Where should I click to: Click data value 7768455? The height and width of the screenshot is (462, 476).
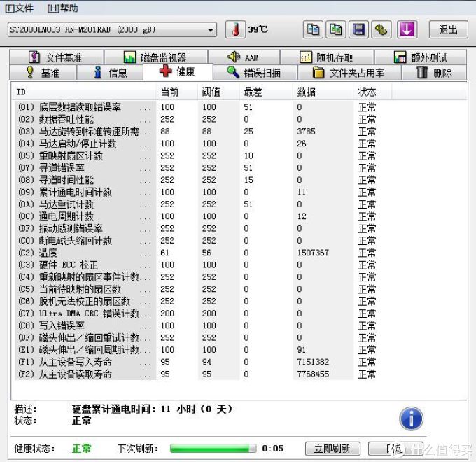(313, 374)
